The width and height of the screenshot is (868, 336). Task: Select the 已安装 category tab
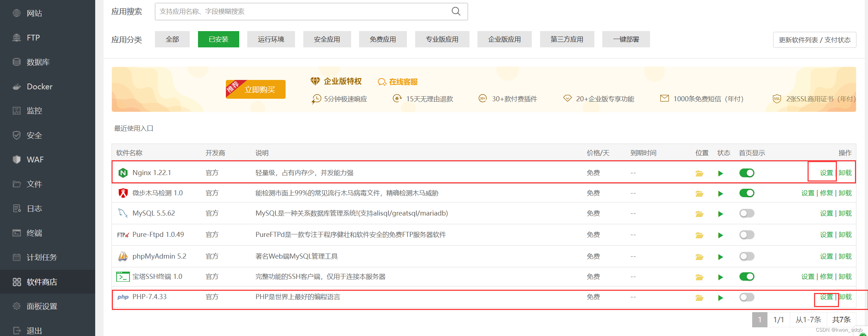click(219, 39)
